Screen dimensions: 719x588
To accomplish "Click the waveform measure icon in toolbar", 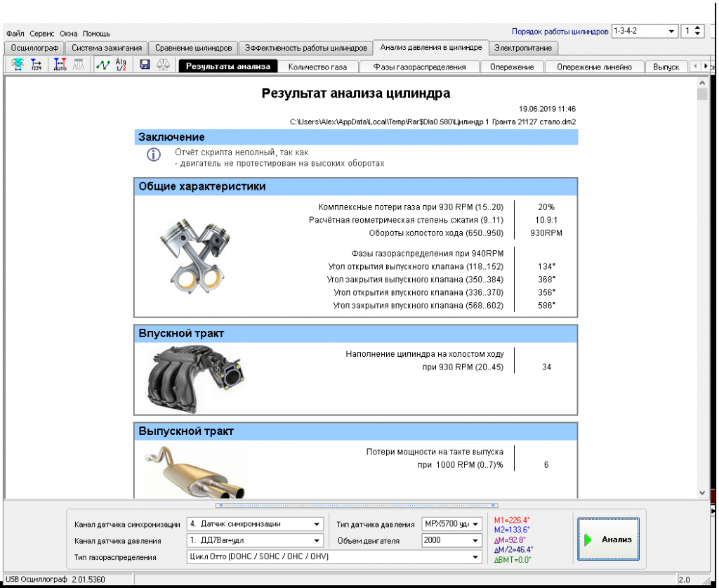I will (x=18, y=65).
